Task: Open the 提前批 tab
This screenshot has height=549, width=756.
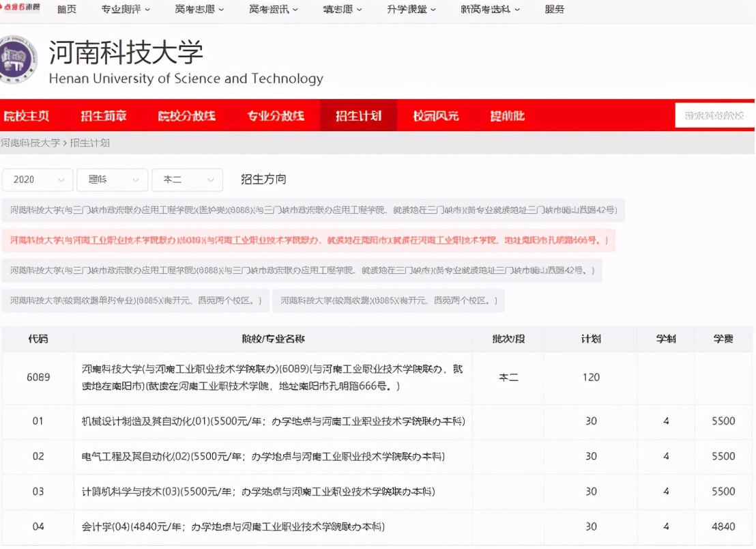Action: click(507, 115)
